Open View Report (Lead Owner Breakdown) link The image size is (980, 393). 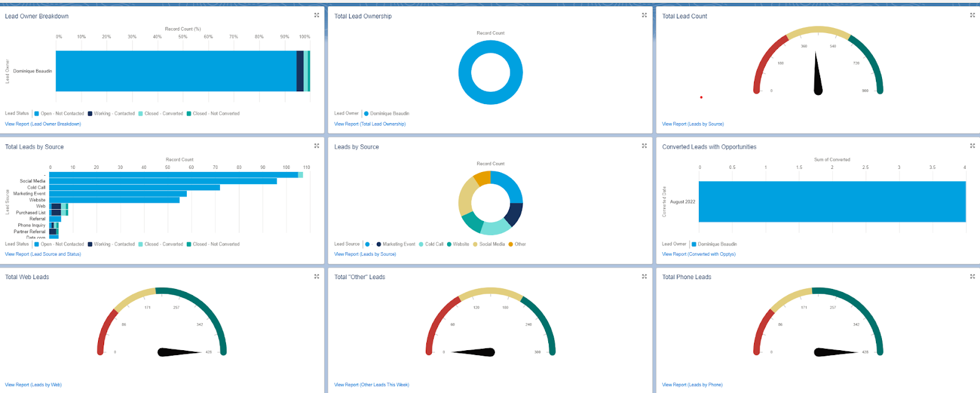[x=43, y=124]
